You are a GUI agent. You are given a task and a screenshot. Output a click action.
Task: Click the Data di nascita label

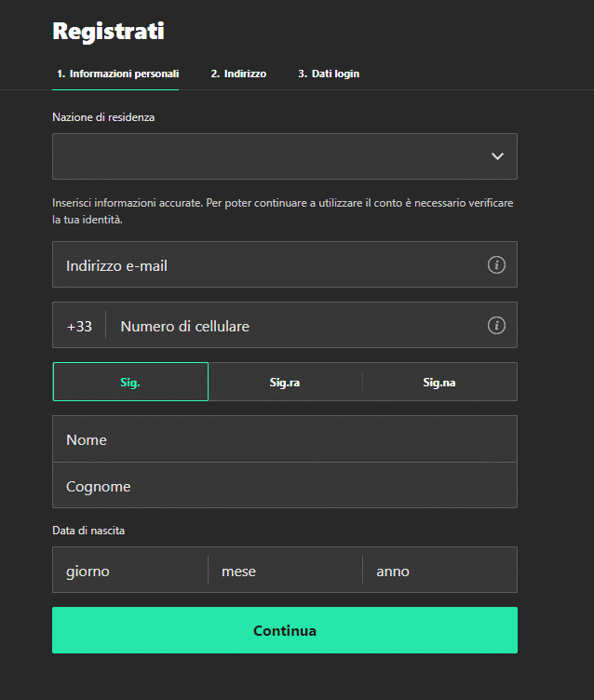point(88,531)
